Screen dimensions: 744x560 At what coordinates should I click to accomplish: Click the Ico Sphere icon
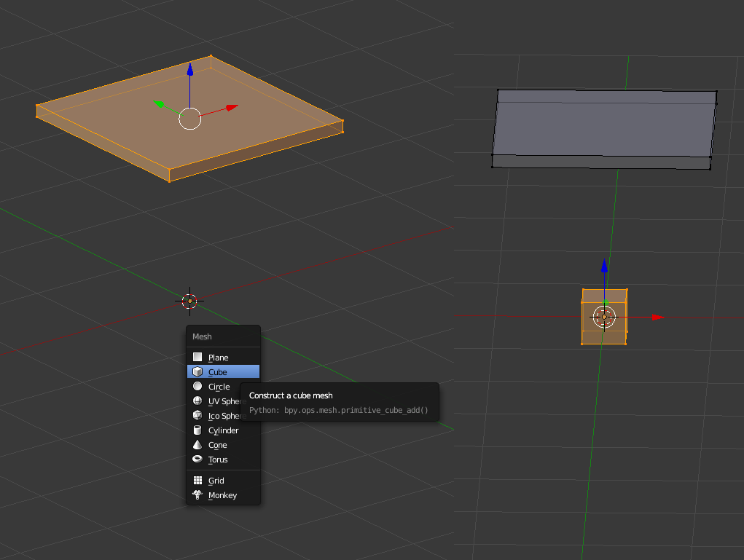tap(197, 416)
